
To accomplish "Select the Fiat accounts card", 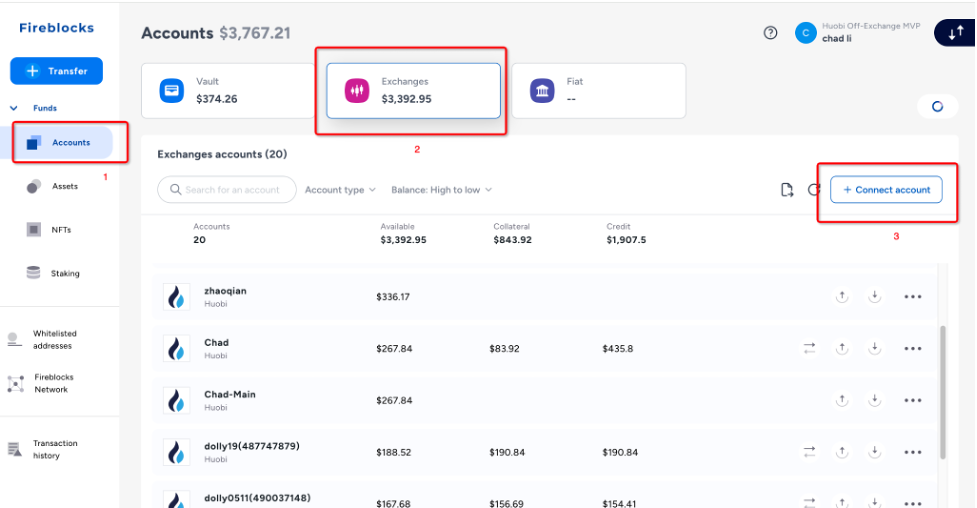I will [x=598, y=91].
